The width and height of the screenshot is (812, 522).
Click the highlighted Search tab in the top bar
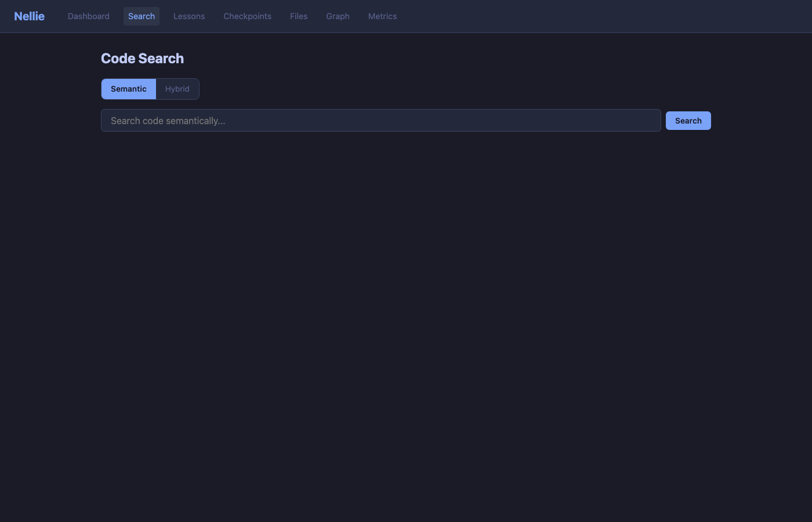(141, 16)
